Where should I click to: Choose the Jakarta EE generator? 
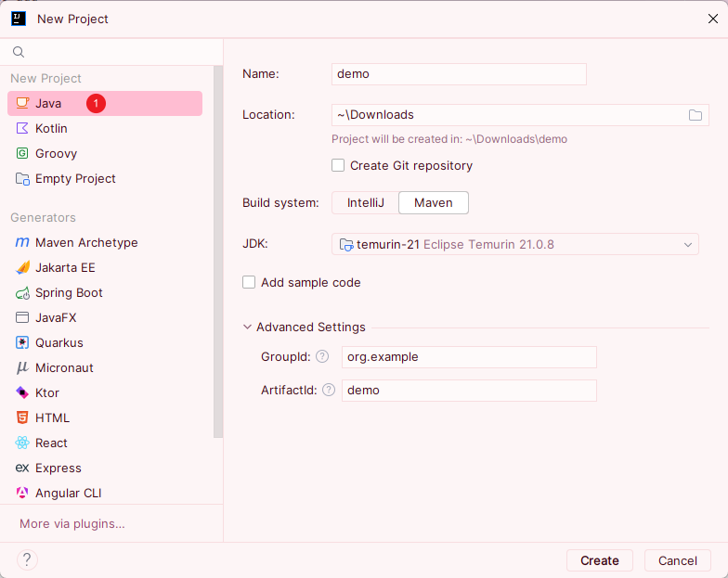(x=105, y=267)
